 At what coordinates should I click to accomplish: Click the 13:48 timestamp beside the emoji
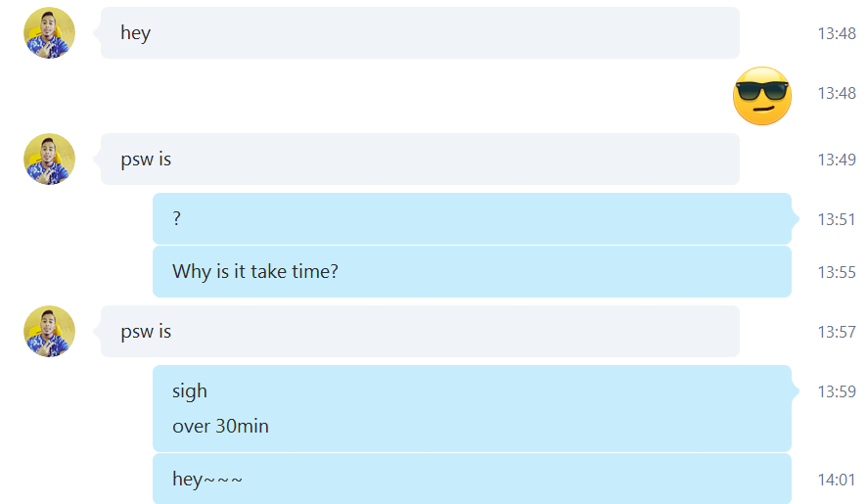pyautogui.click(x=837, y=94)
